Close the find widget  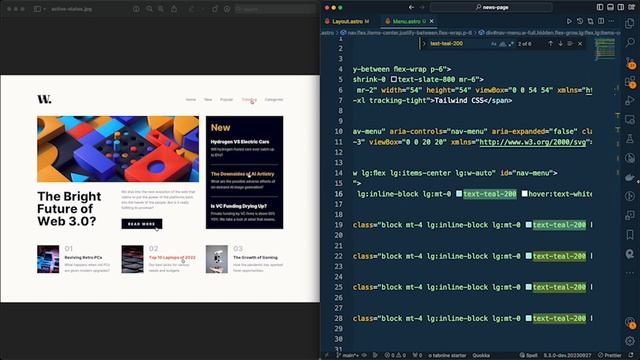click(x=580, y=44)
